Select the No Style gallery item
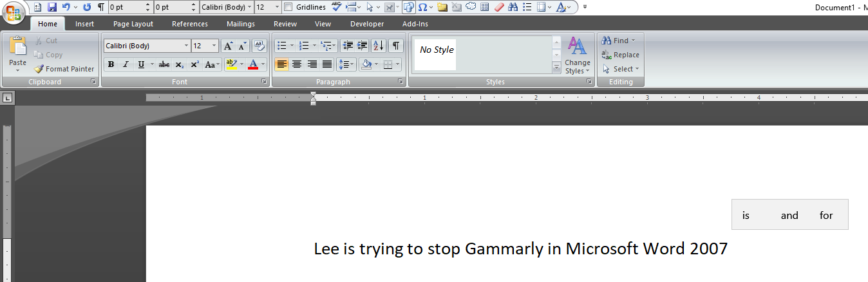The width and height of the screenshot is (868, 282). click(436, 54)
